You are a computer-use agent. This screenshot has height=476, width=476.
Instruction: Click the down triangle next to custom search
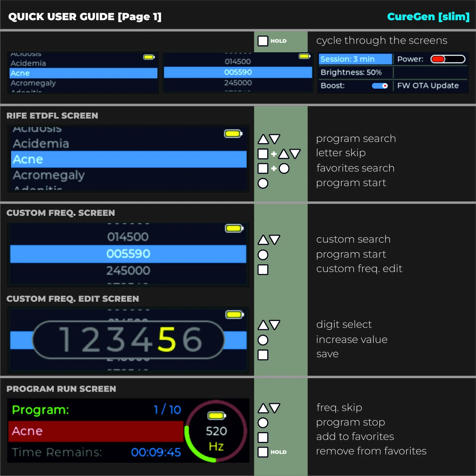(x=275, y=240)
